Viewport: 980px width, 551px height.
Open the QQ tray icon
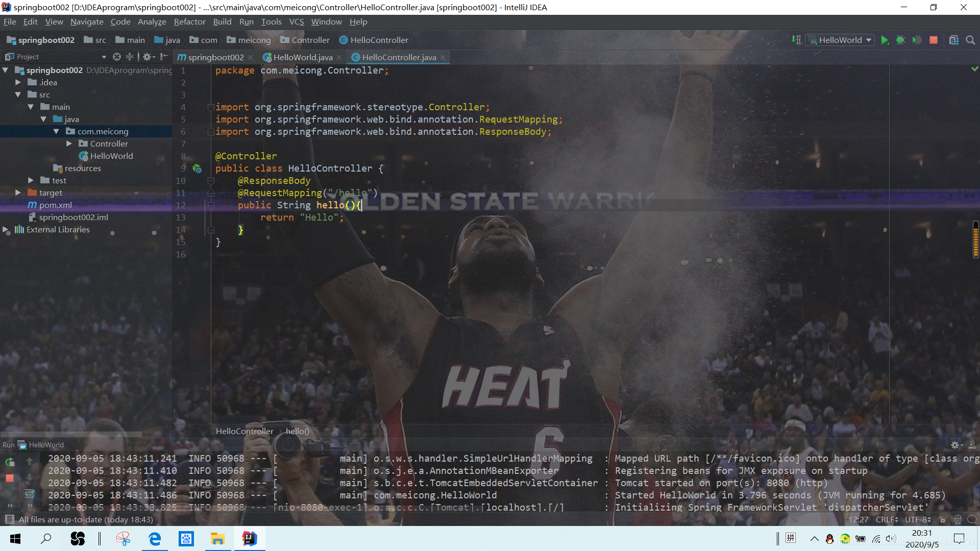click(x=829, y=539)
